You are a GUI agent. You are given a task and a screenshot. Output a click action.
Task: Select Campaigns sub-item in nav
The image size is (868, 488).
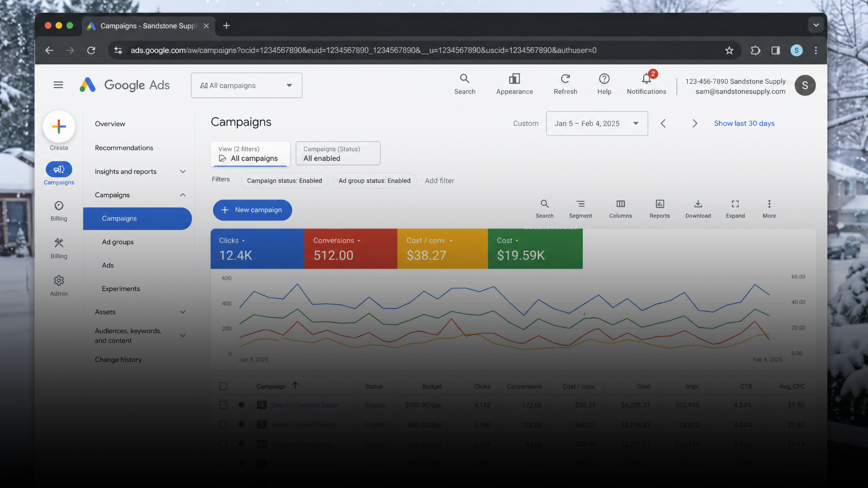point(137,219)
